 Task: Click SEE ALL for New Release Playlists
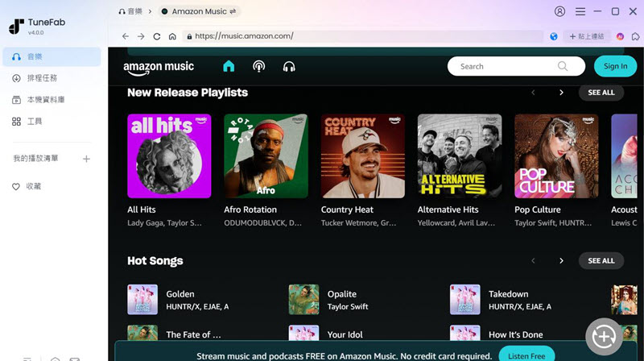601,93
